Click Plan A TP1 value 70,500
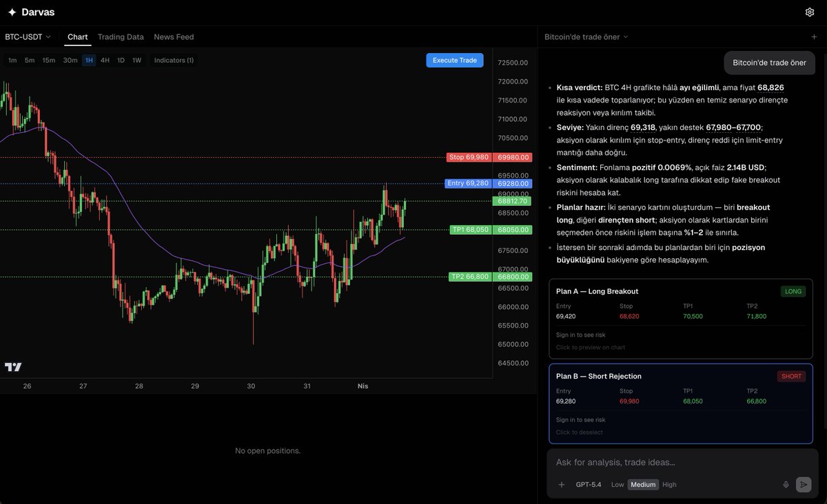This screenshot has width=827, height=504. point(693,317)
